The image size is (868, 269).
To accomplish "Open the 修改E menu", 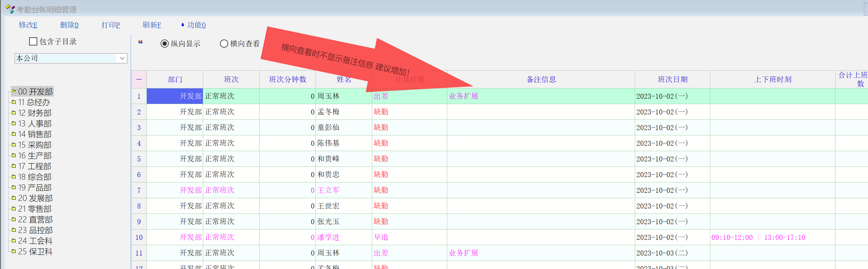I will click(28, 25).
